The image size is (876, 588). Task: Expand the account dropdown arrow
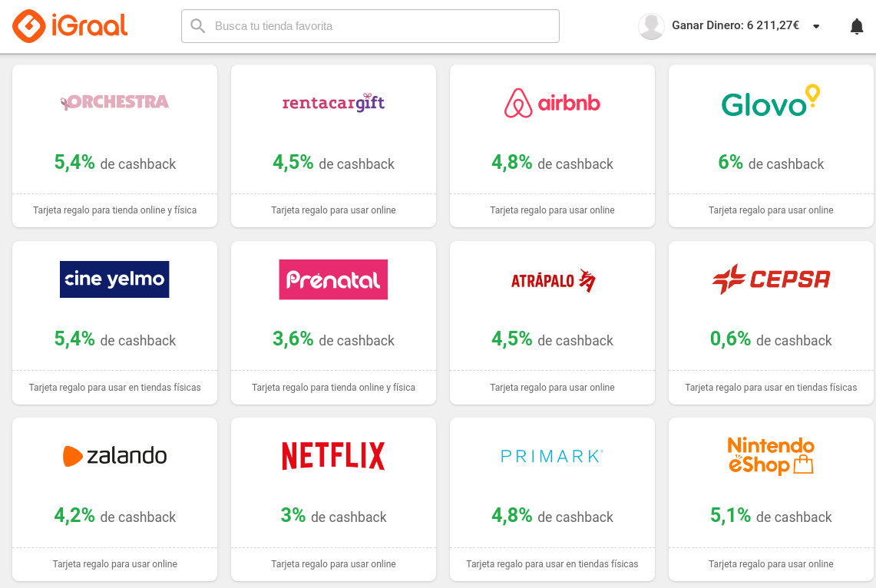(x=816, y=26)
